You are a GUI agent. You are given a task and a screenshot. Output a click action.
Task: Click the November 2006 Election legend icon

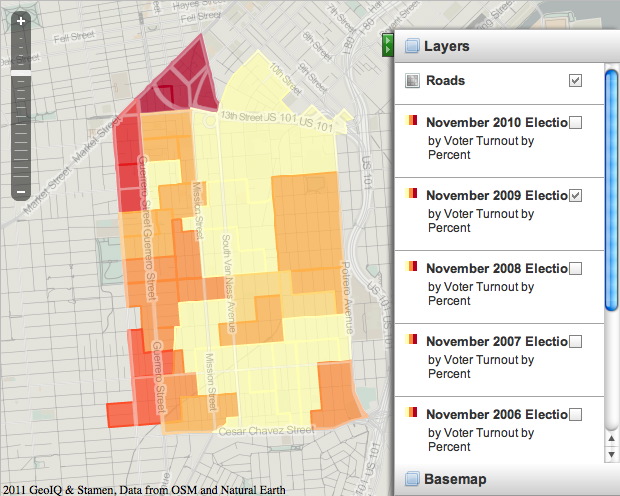pyautogui.click(x=411, y=414)
